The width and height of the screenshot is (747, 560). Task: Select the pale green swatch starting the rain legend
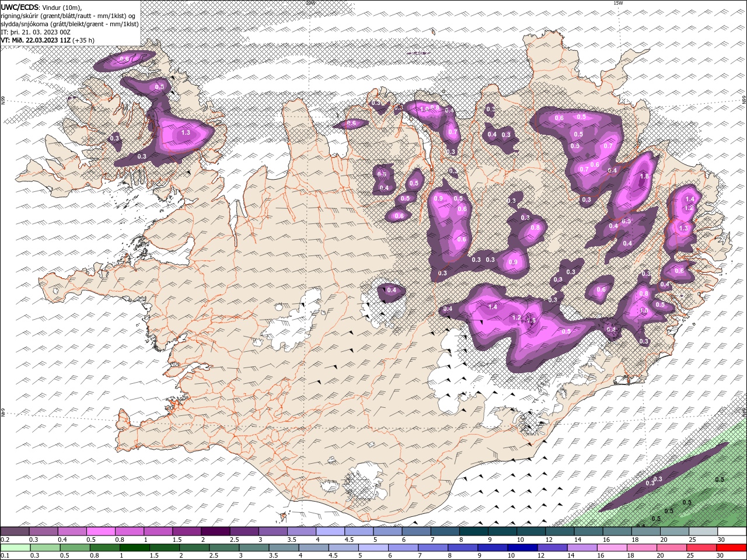[15, 548]
